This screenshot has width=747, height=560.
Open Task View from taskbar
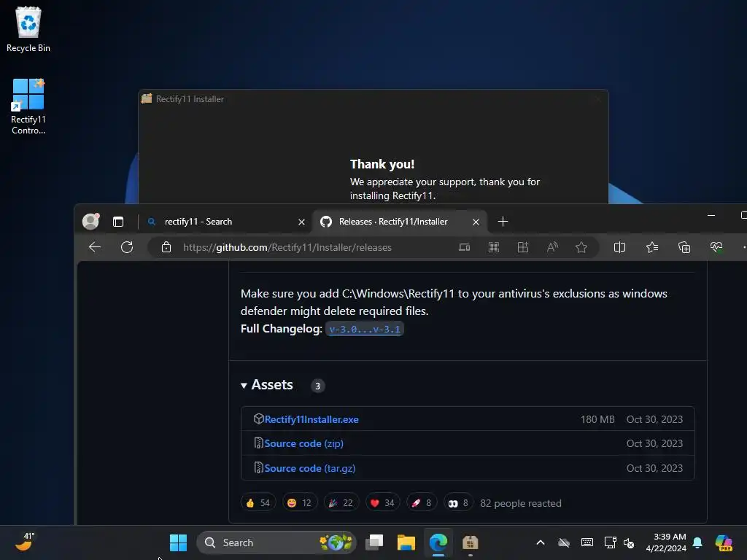click(x=374, y=542)
